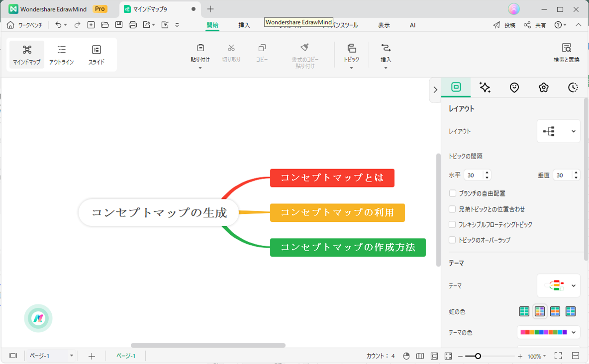
Task: Select the first 虹の色 rainbow swatch
Action: tap(524, 311)
